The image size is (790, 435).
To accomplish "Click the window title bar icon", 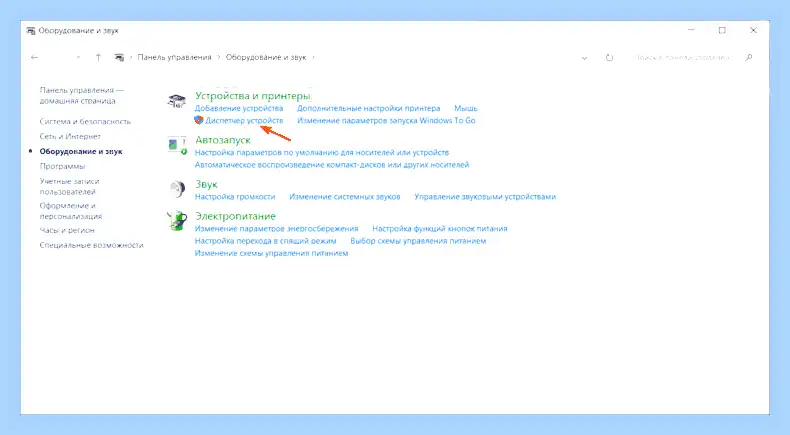I will (31, 31).
